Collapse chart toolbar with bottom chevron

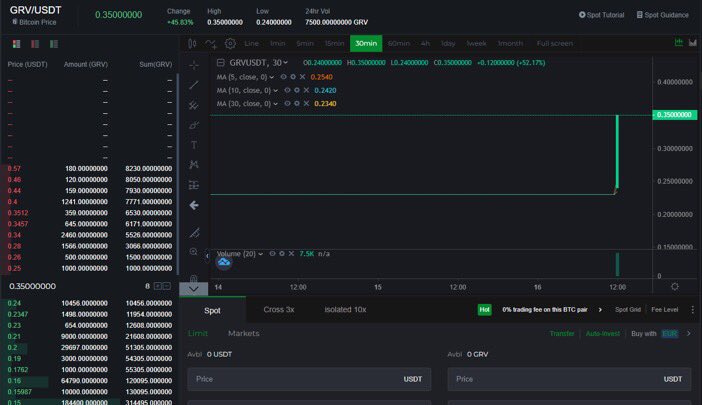(193, 289)
